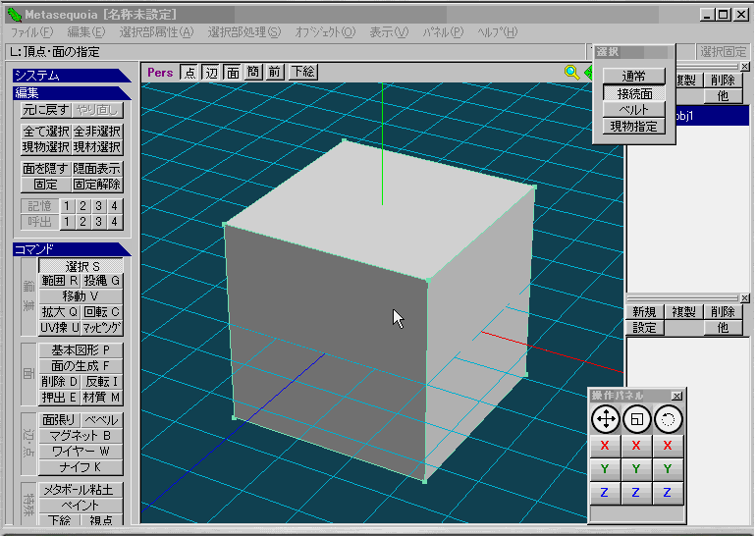
Task: Click 現物選択 button
Action: 46,147
